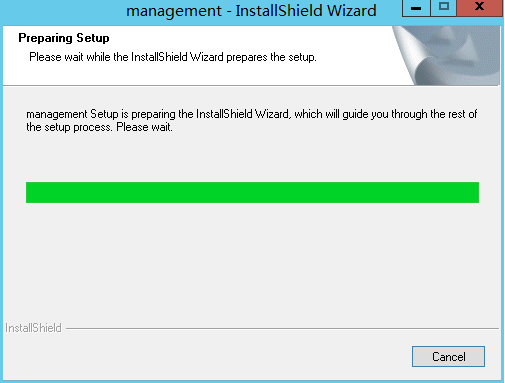
Task: Click 'the setup process. Please wait.' line
Action: pos(99,127)
